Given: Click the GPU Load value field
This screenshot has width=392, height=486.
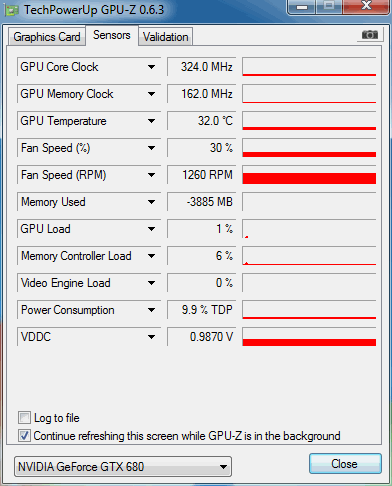Looking at the screenshot, I should click(201, 229).
